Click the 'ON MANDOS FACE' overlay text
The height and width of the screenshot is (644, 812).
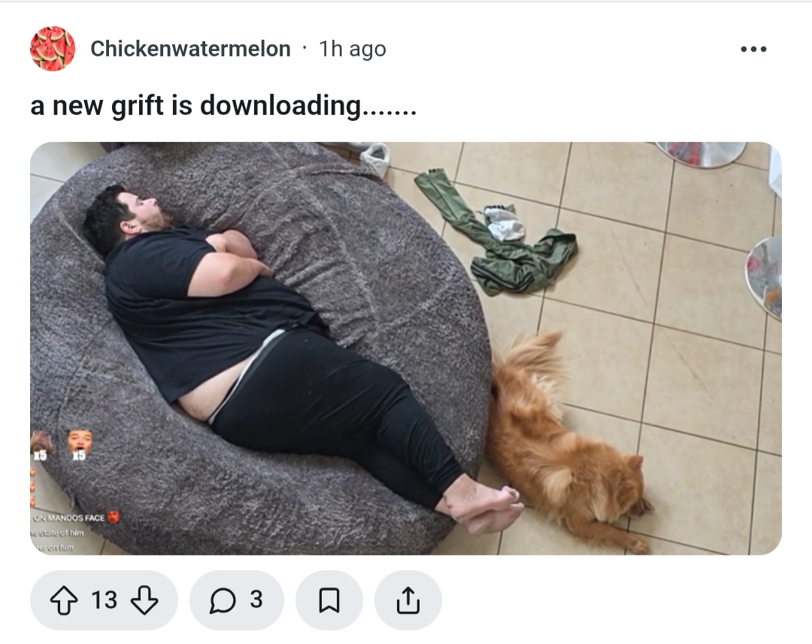coord(69,518)
